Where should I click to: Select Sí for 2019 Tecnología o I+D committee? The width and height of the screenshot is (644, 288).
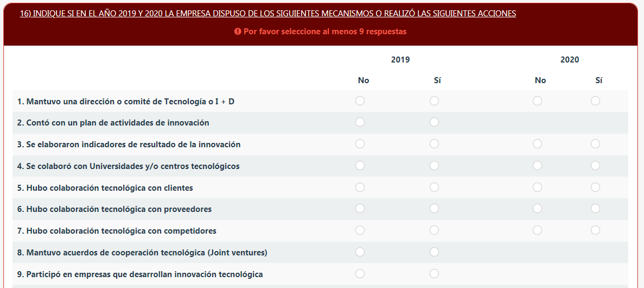[x=434, y=101]
